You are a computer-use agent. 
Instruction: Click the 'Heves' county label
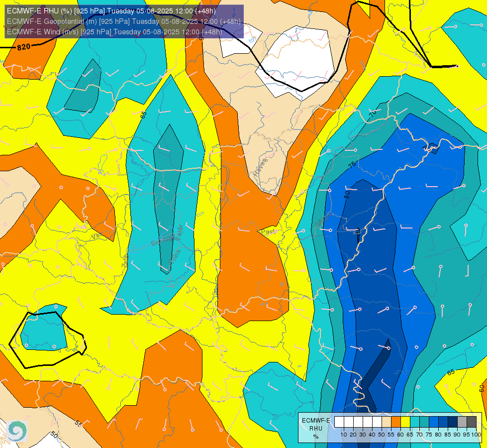tap(260, 168)
